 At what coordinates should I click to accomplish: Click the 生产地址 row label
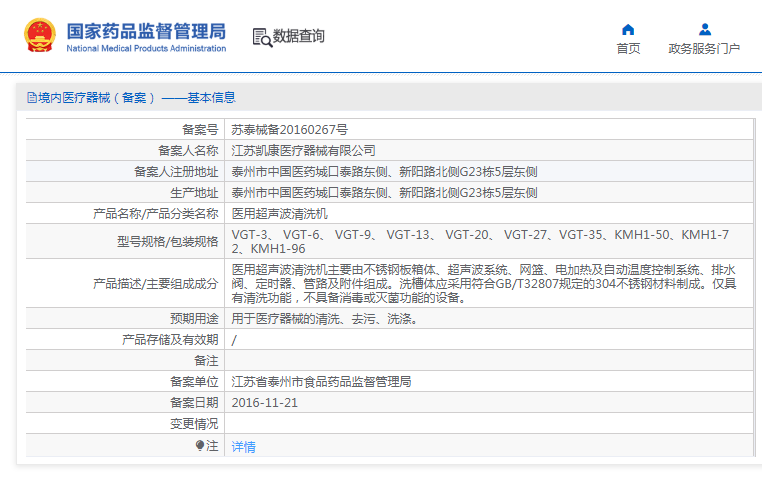[194, 192]
